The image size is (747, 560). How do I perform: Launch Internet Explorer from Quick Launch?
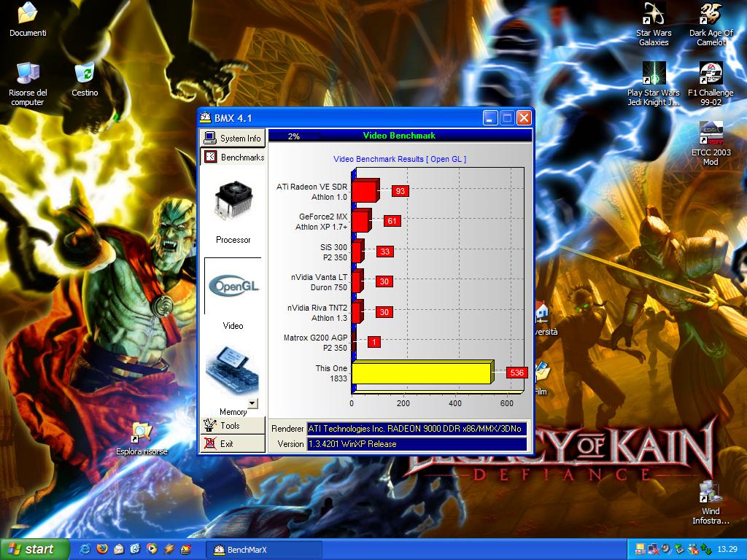(85, 549)
